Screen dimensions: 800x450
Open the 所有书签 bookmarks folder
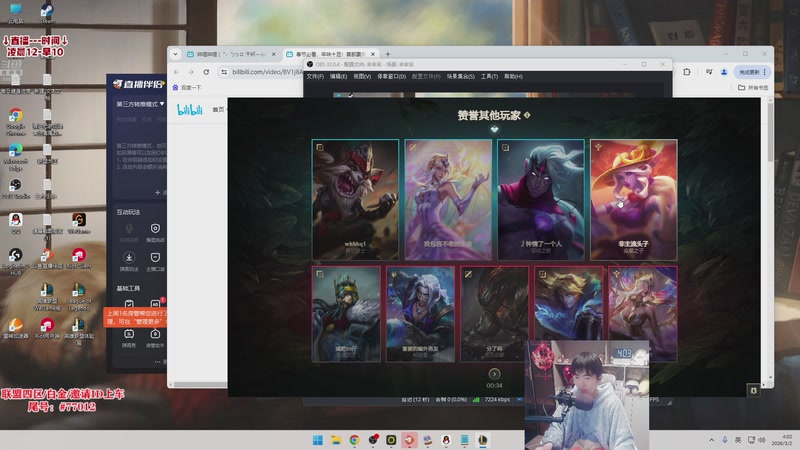[x=753, y=88]
